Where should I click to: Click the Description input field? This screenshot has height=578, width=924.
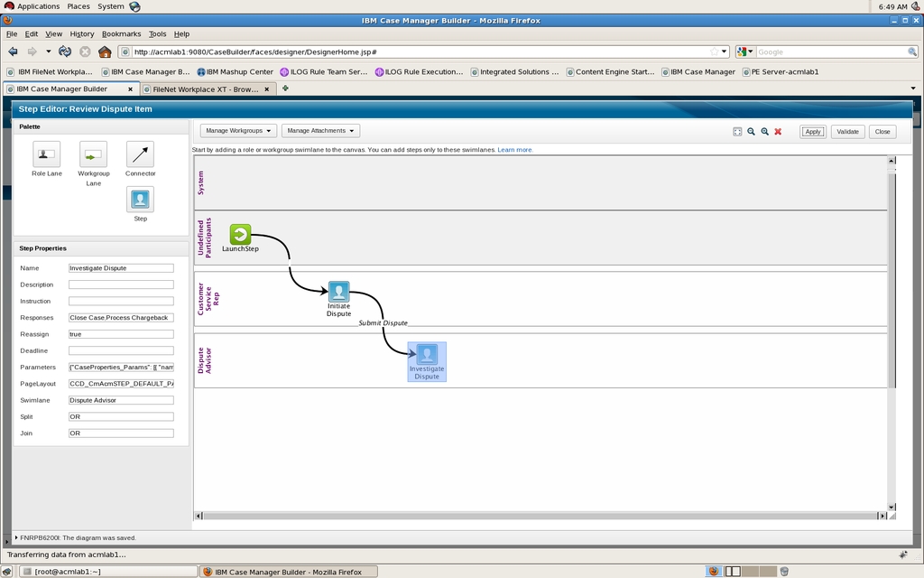pyautogui.click(x=121, y=284)
